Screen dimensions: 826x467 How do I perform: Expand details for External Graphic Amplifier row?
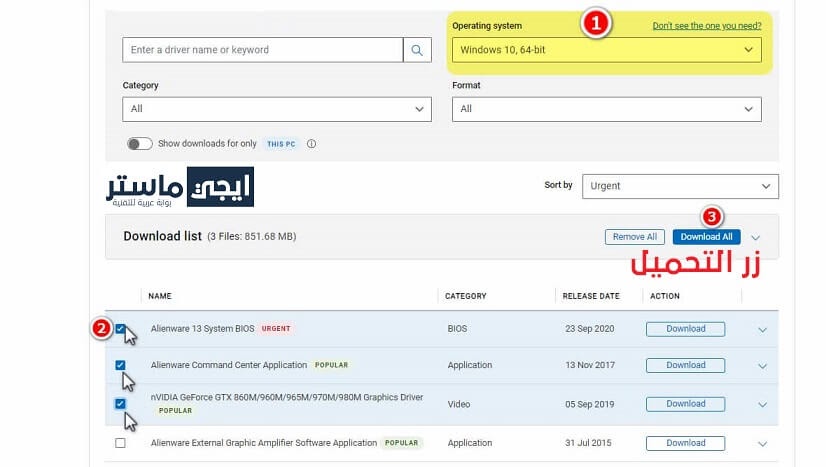[x=762, y=444]
